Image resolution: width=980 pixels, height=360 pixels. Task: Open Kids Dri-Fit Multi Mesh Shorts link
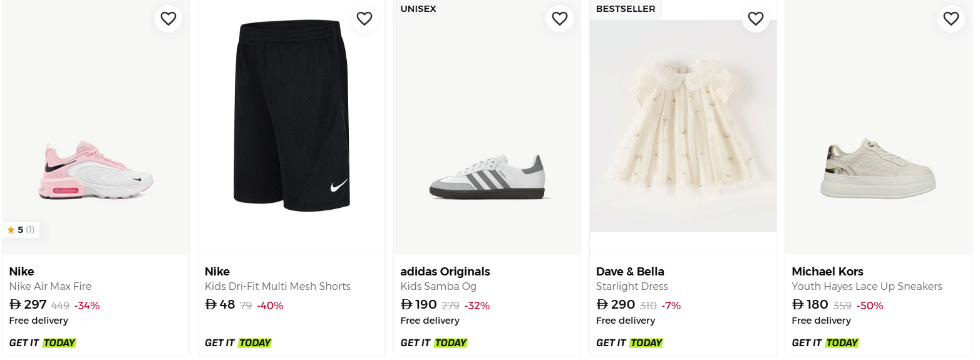(x=277, y=286)
